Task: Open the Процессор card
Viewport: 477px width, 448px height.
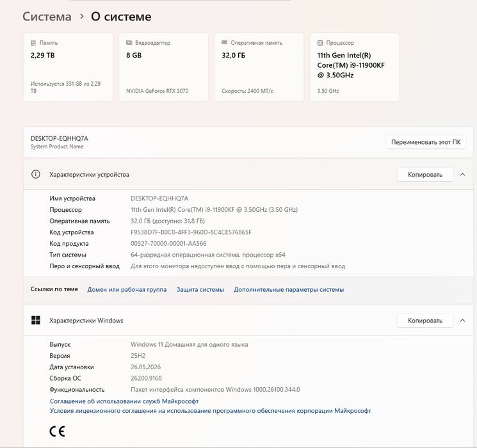Action: 355,67
